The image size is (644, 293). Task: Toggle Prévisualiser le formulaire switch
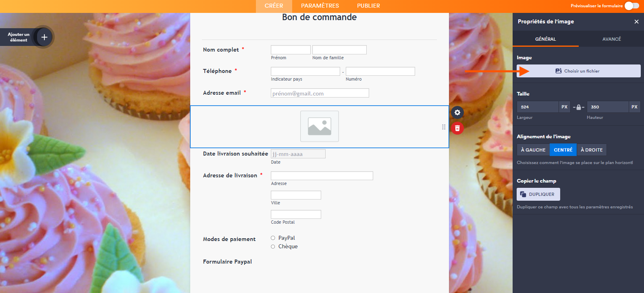pos(632,6)
